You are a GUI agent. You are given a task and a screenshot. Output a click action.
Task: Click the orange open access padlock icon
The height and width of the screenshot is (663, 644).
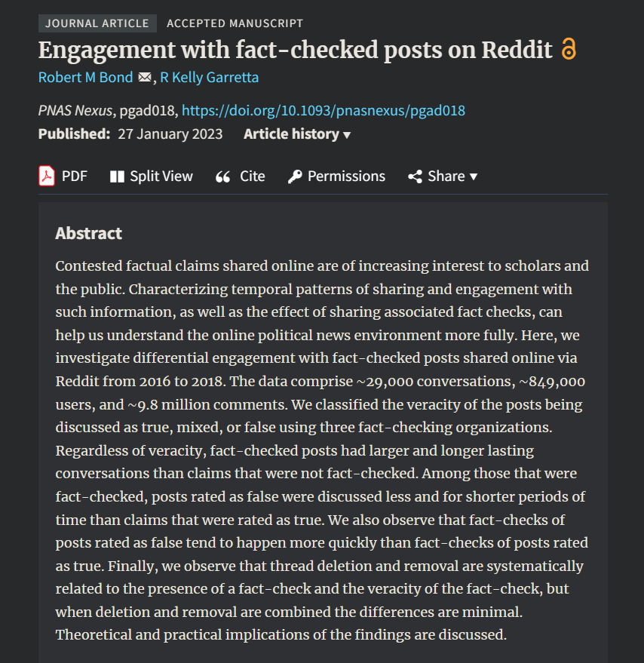[x=569, y=48]
